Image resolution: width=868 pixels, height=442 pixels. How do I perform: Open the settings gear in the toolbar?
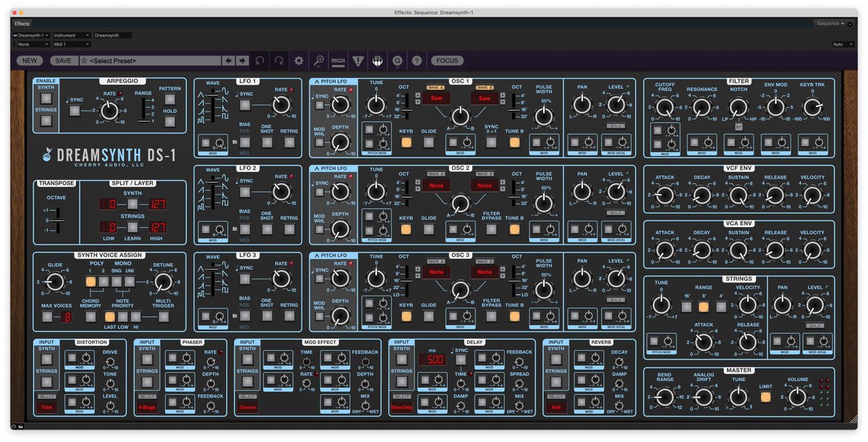tap(299, 61)
